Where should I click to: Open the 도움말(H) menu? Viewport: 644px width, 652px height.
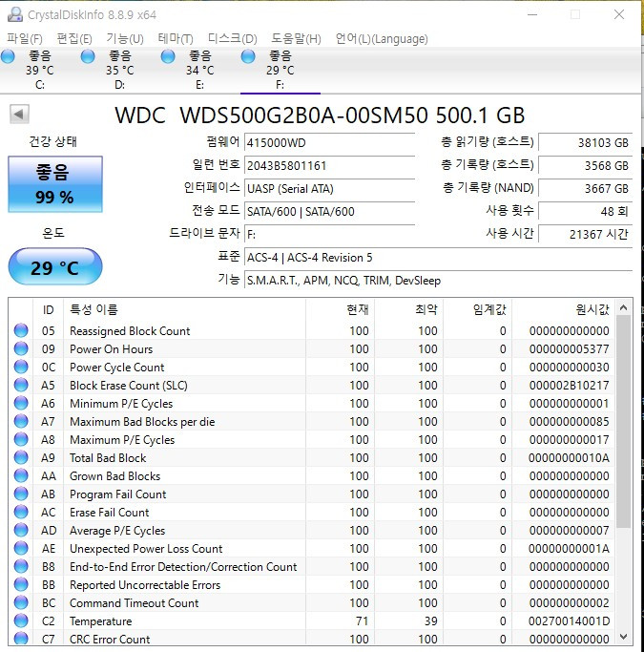296,39
